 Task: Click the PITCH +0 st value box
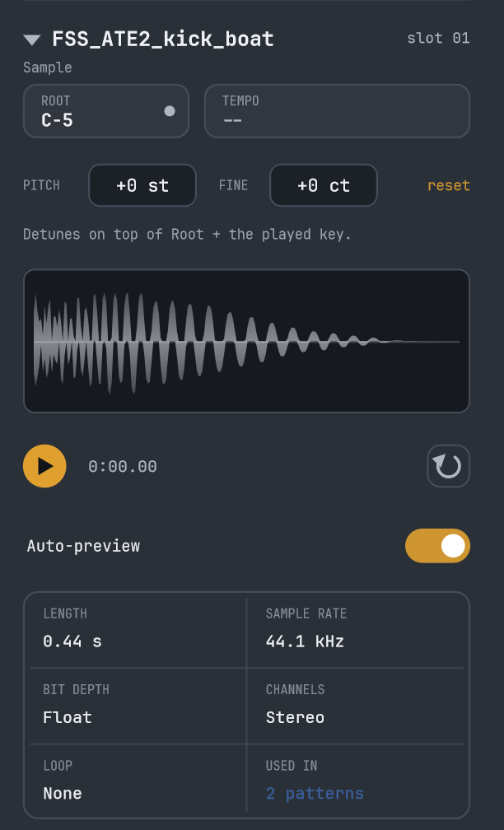[x=142, y=185]
